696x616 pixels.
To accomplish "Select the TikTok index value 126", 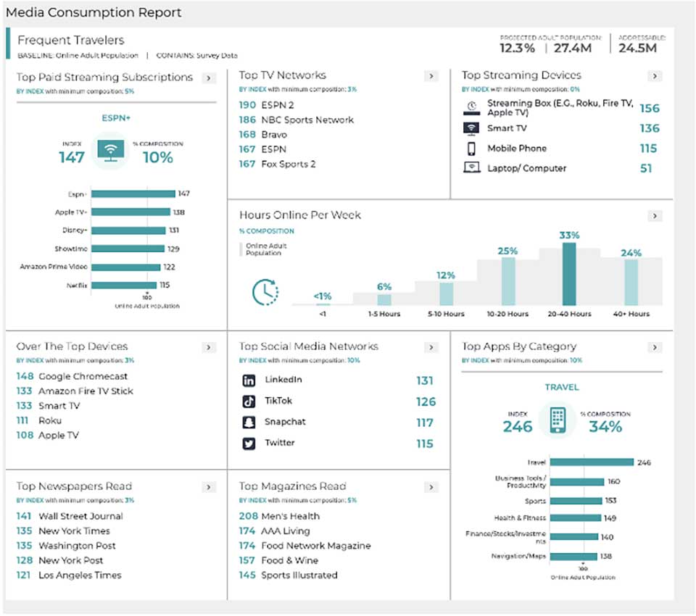I will tap(426, 401).
